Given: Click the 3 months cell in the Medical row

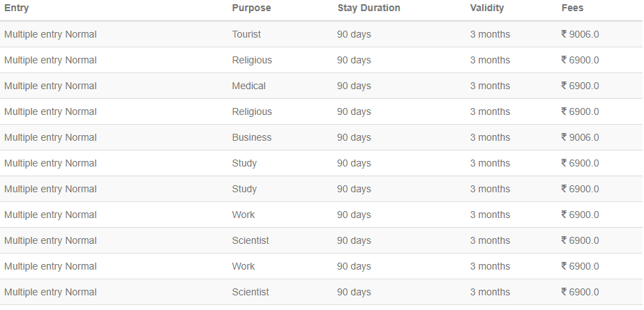Looking at the screenshot, I should click(490, 86).
